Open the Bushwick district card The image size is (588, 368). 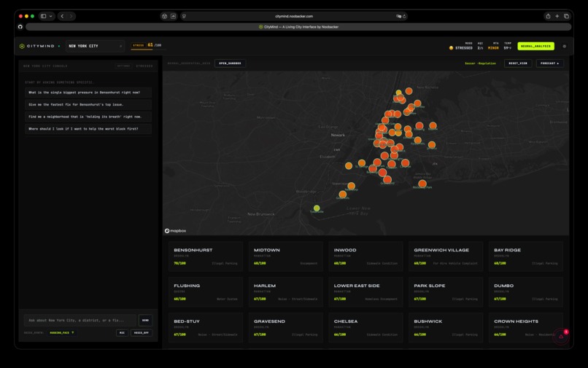tap(446, 327)
